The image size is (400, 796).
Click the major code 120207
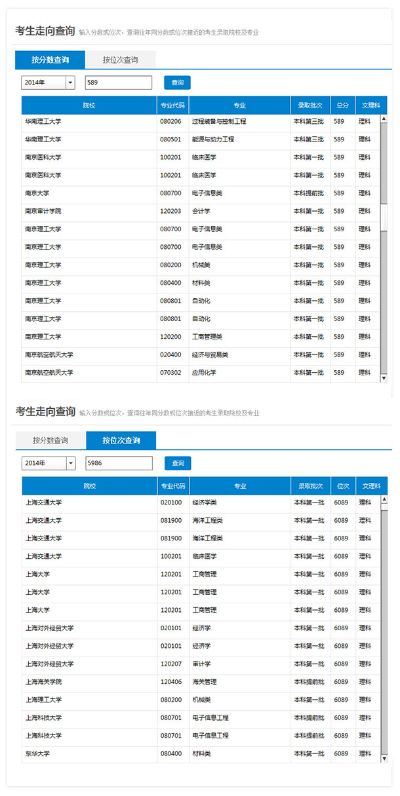171,664
